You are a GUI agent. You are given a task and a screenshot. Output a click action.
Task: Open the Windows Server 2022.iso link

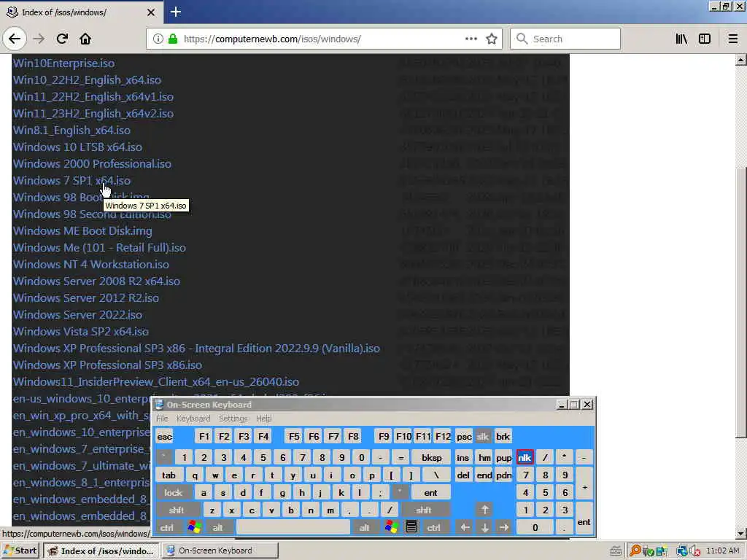(x=77, y=315)
